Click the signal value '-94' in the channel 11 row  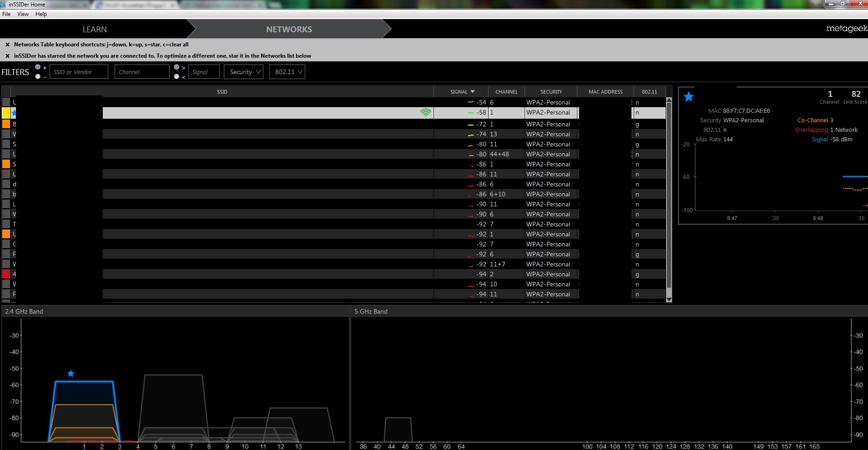click(x=481, y=294)
